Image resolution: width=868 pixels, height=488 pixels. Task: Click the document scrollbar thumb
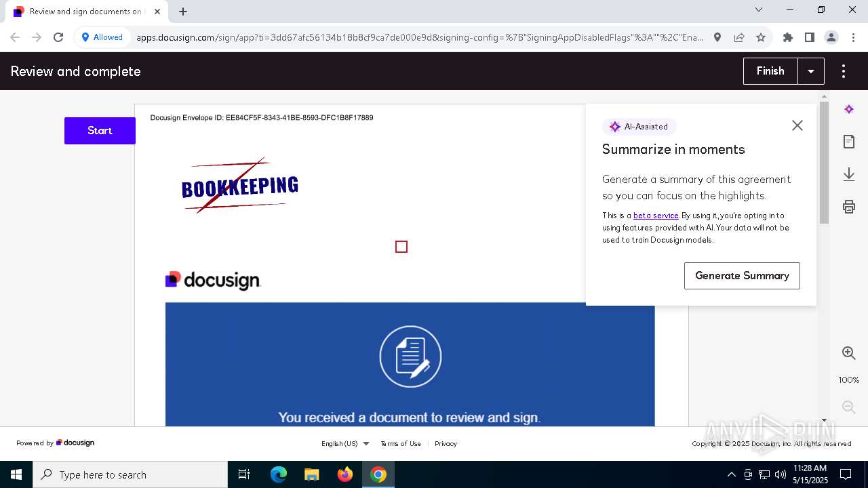pyautogui.click(x=824, y=163)
